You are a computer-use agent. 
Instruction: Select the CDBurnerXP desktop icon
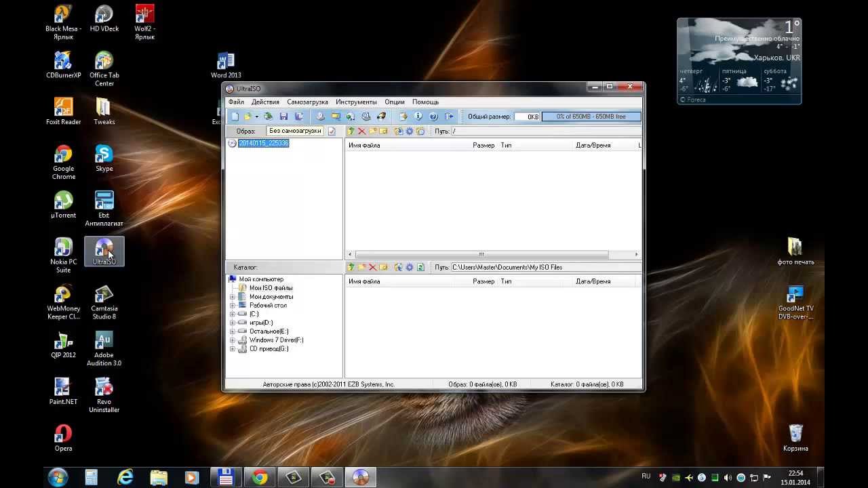tap(63, 65)
